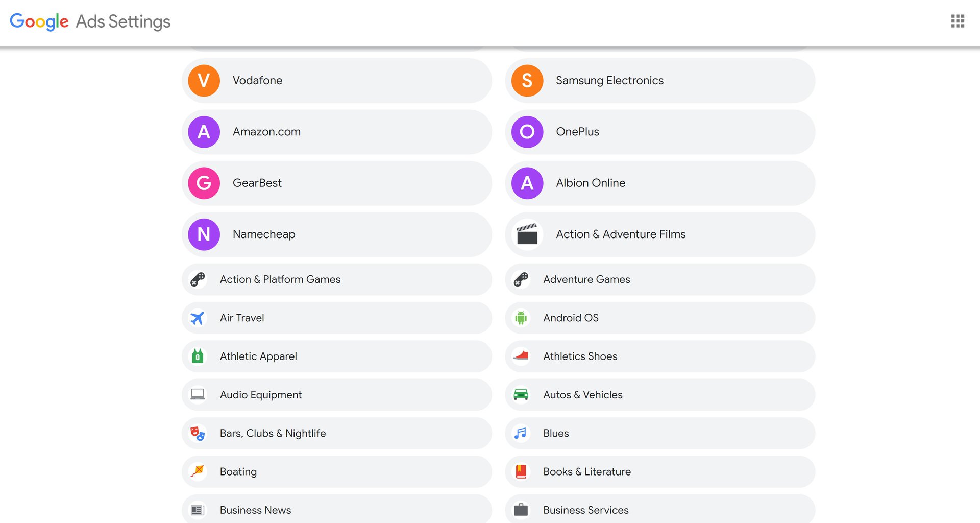Open the GearBest advertiser entry
The image size is (980, 523).
(337, 183)
